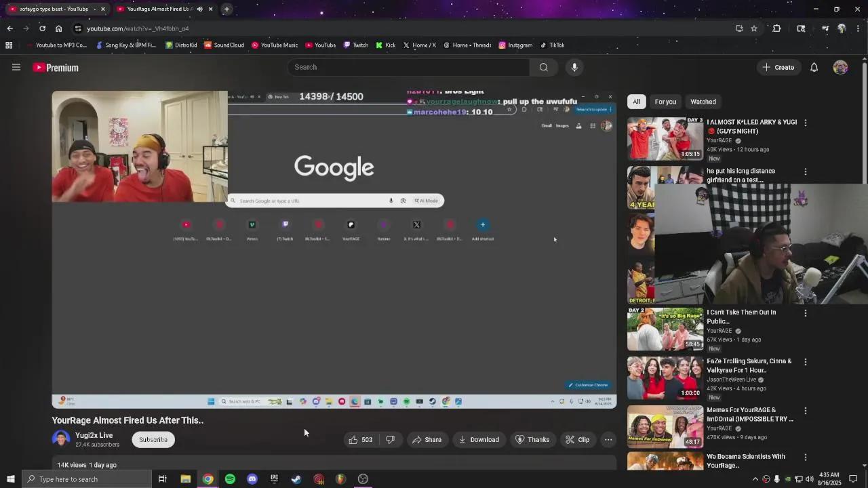Click the search magnifier button on YouTube
Viewport: 868px width, 488px height.
543,67
